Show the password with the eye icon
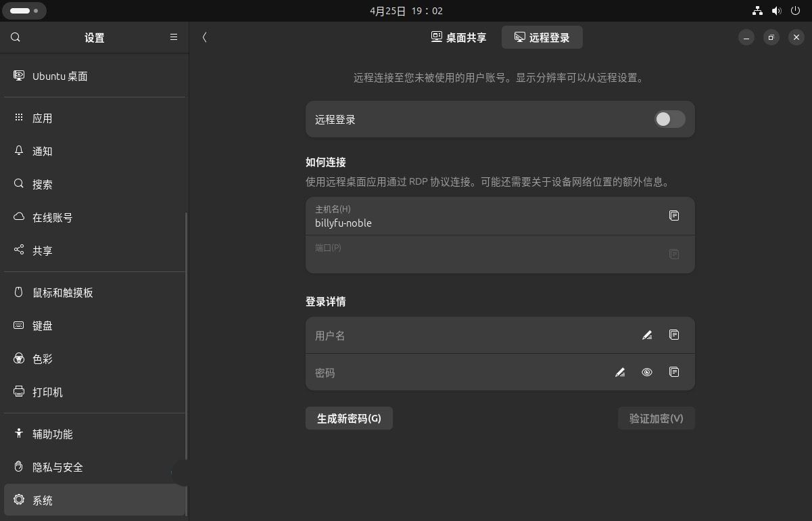Viewport: 812px width, 521px height. (646, 372)
